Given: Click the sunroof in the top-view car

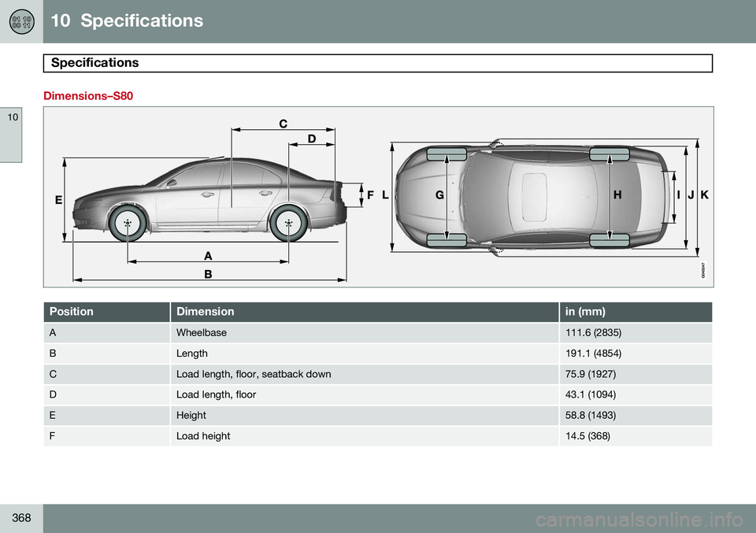Looking at the screenshot, I should click(534, 198).
